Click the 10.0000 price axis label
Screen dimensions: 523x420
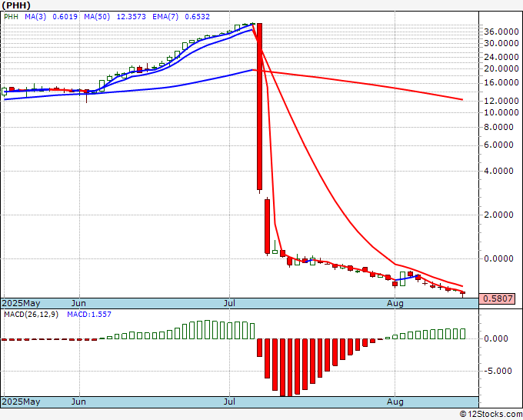click(501, 112)
